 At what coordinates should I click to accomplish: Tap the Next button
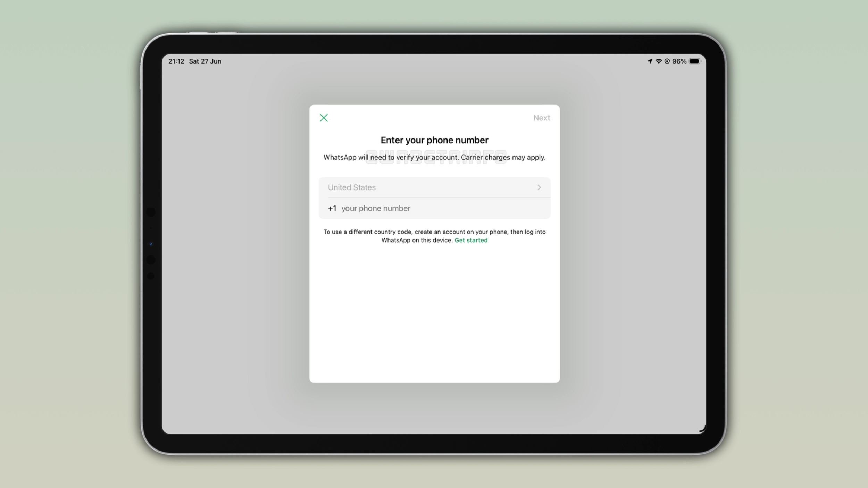541,118
